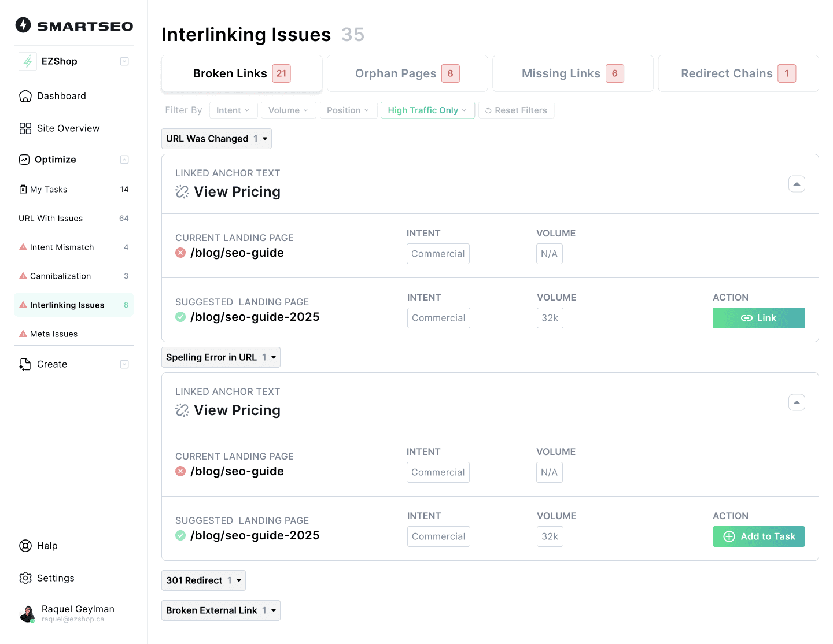
Task: Click the Site Overview grid icon
Action: (25, 128)
